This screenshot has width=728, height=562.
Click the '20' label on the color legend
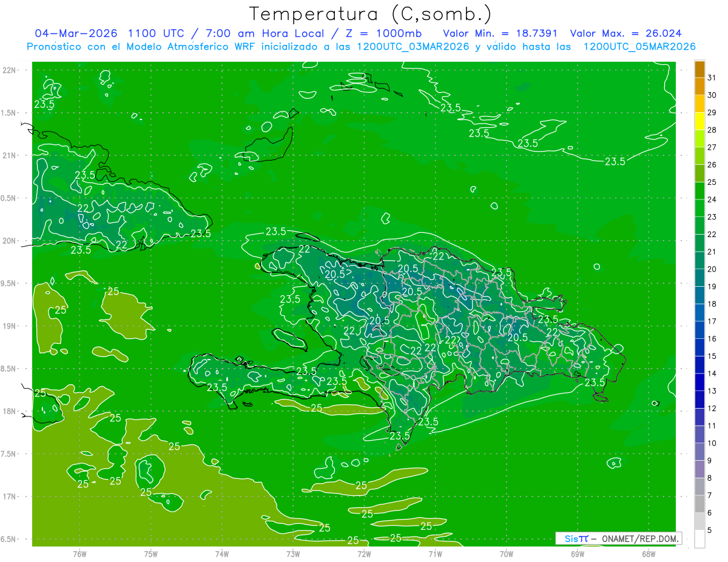(712, 269)
